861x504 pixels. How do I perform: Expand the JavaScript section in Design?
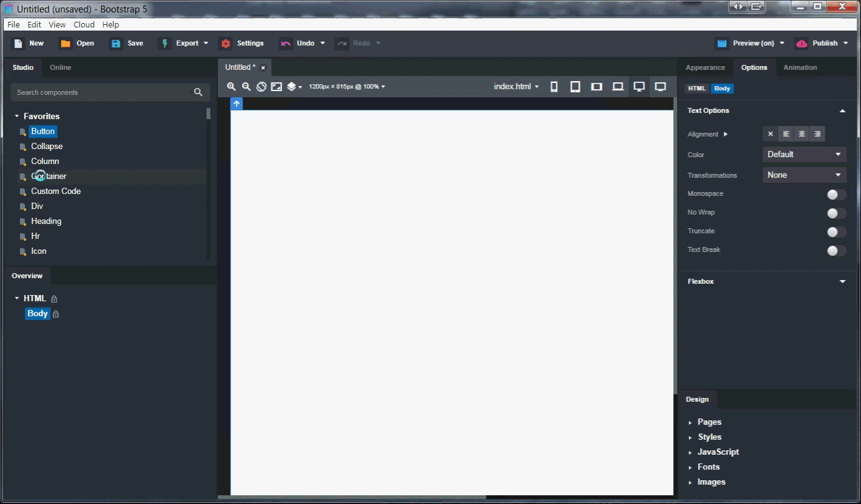coord(690,453)
